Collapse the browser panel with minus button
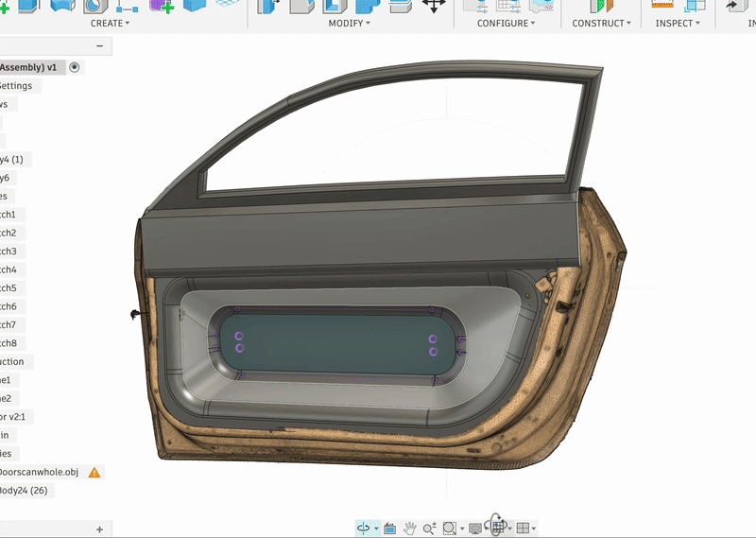The height and width of the screenshot is (538, 756). 99,46
